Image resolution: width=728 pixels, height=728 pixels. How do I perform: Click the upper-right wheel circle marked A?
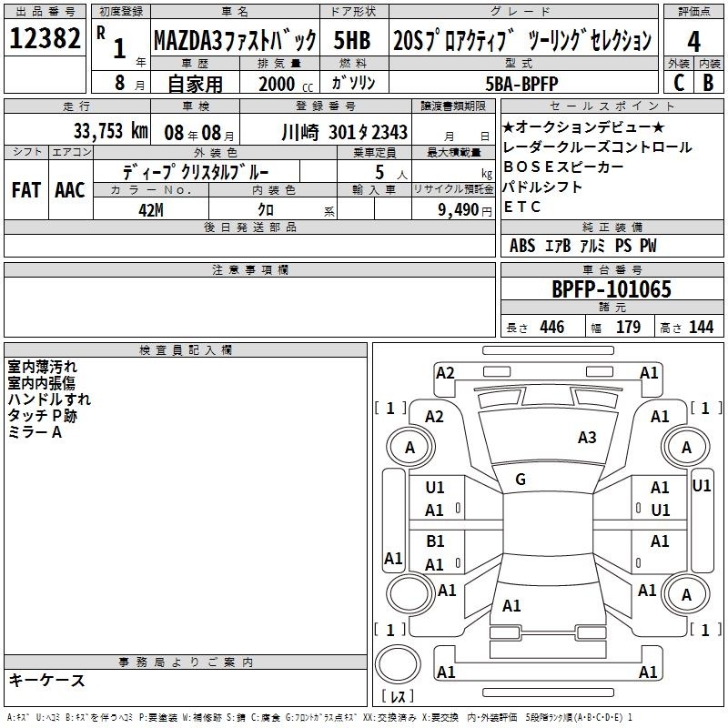click(686, 447)
